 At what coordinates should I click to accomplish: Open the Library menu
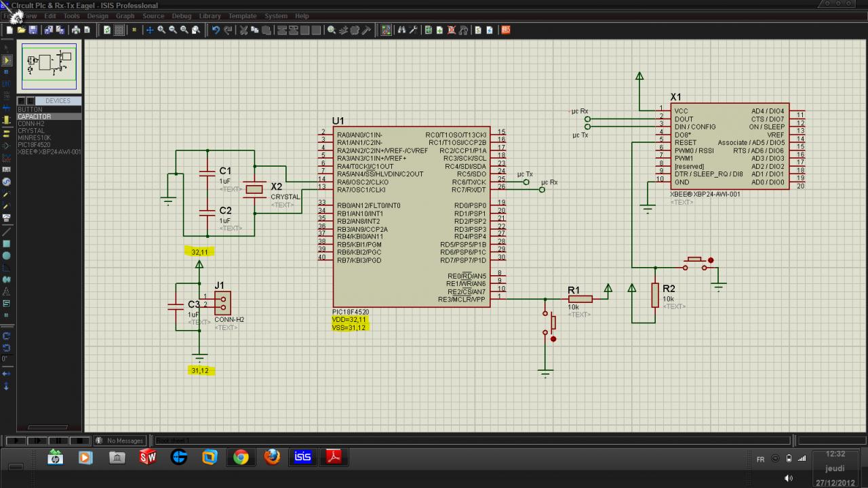coord(210,16)
